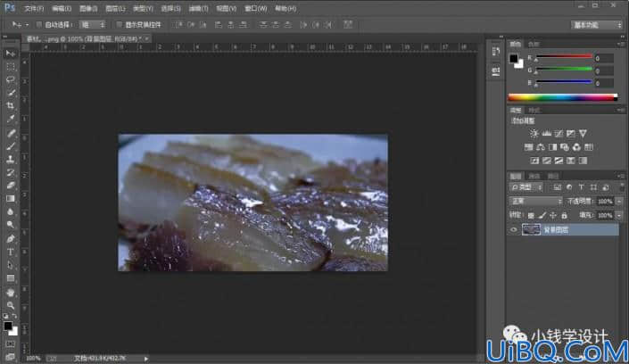Image resolution: width=629 pixels, height=364 pixels.
Task: Open the opacity slider dropdown arrow
Action: [619, 202]
